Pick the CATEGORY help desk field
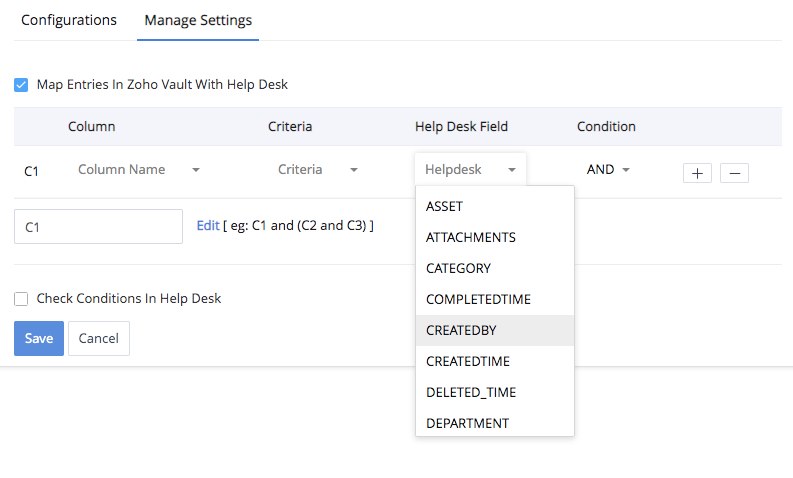 click(458, 268)
